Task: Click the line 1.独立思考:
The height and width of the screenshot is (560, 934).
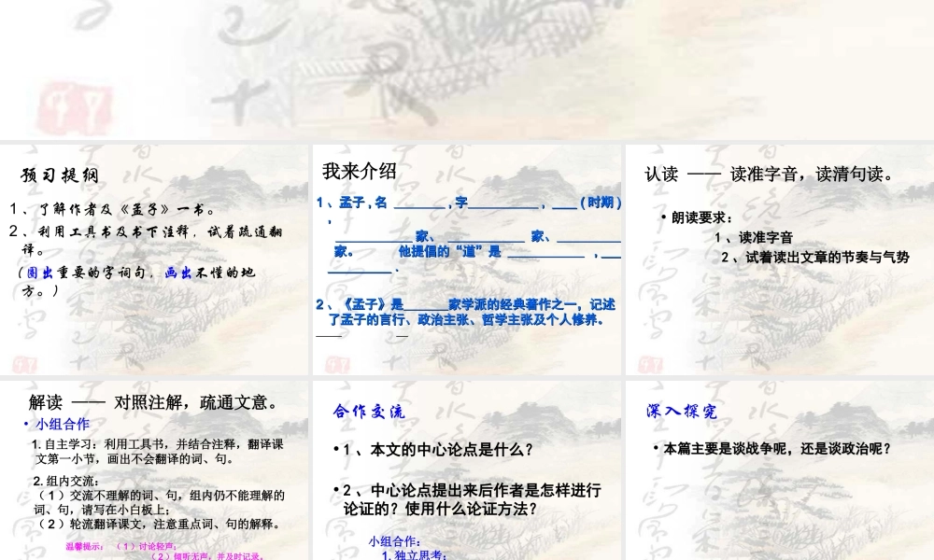Action: click(414, 554)
